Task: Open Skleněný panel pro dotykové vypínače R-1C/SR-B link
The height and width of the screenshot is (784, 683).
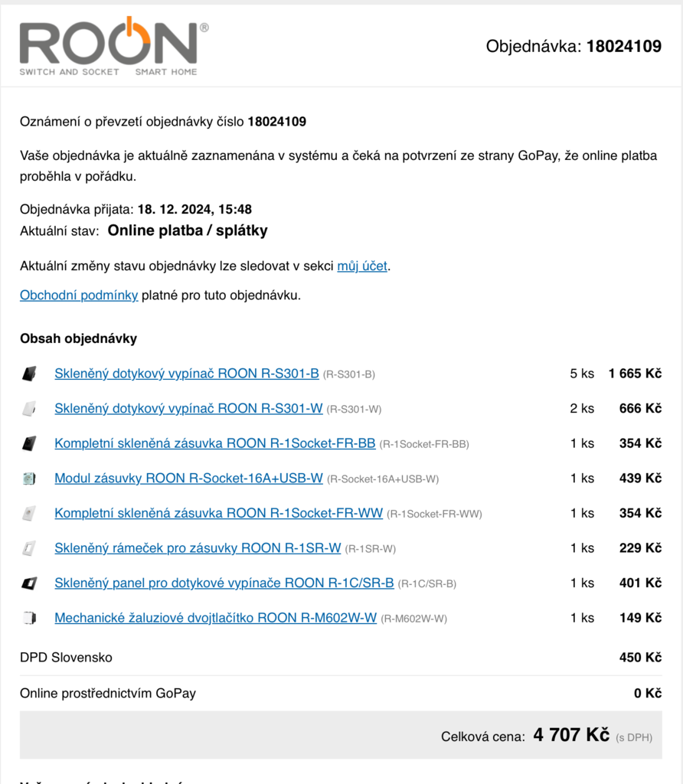Action: (224, 583)
